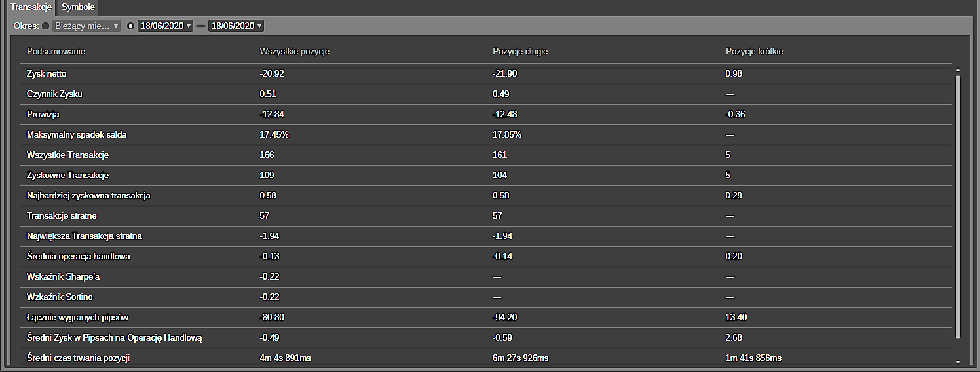Open the Transakcje tab

point(31,7)
